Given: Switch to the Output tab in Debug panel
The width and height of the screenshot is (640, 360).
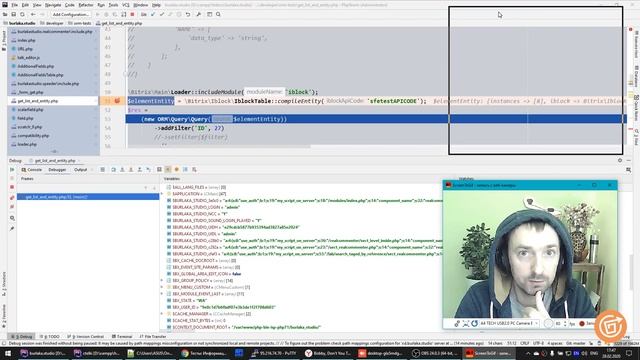Looking at the screenshot, I should [80, 169].
